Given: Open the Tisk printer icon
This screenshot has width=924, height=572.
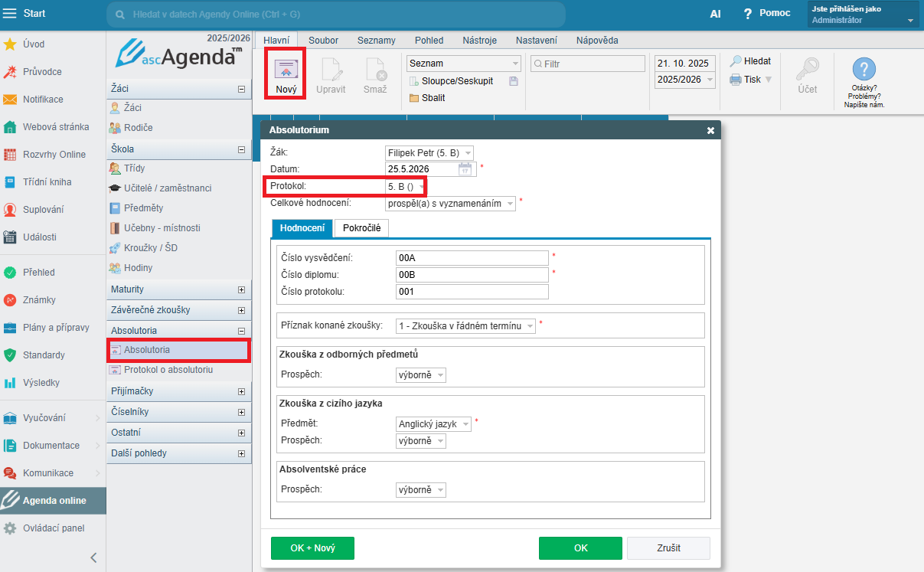Looking at the screenshot, I should (736, 80).
